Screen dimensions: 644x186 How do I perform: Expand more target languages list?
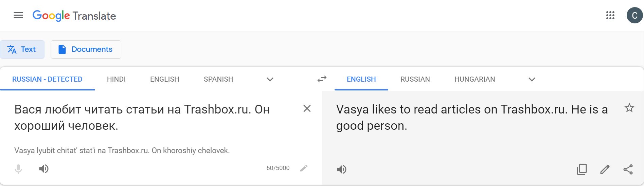532,79
